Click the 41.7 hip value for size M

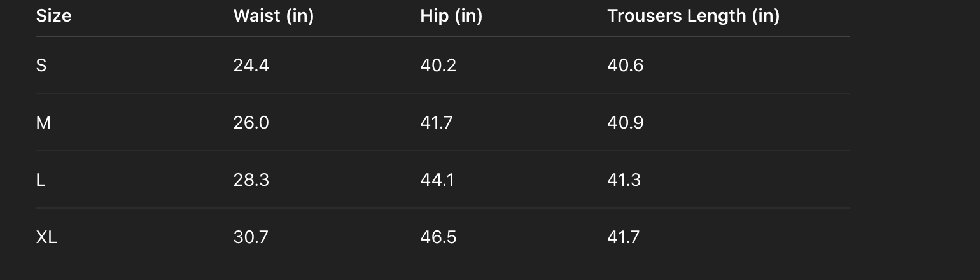point(436,123)
